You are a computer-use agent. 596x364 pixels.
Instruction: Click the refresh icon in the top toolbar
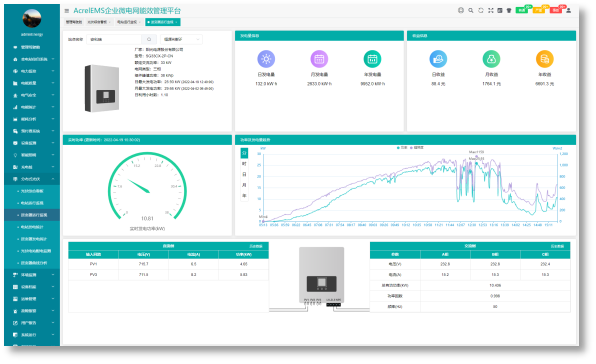pos(480,10)
